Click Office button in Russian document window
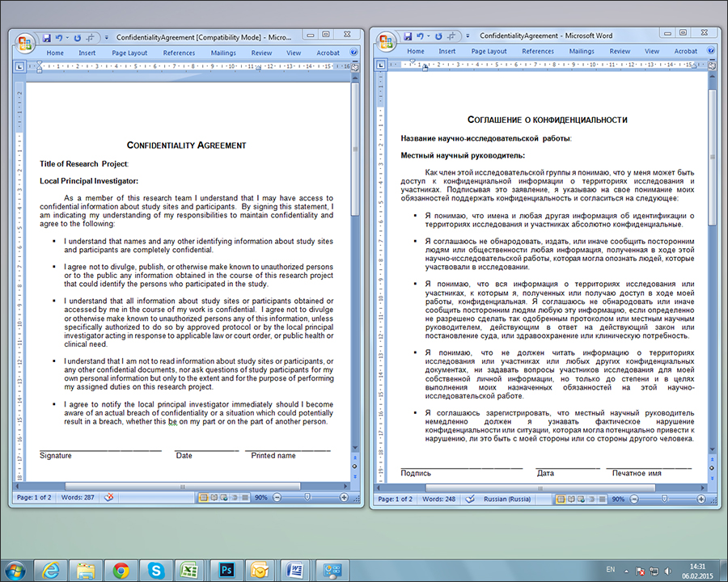Viewport: 728px width, 582px height. click(386, 42)
